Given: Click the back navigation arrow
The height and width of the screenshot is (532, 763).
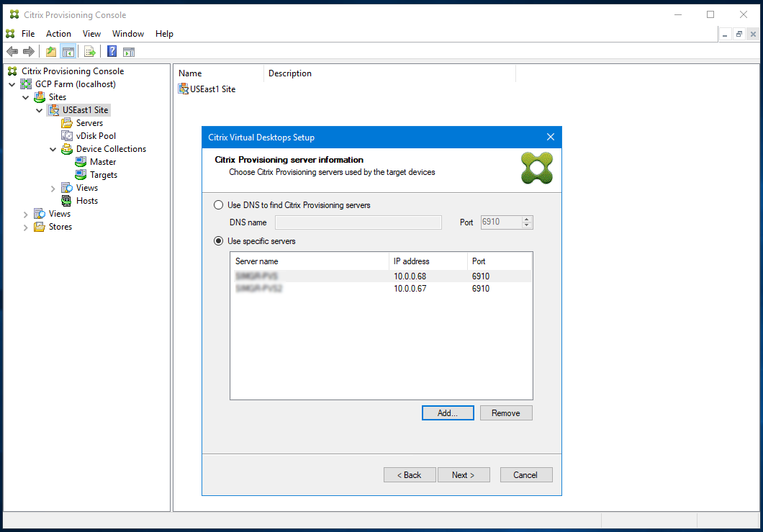Looking at the screenshot, I should click(x=12, y=51).
